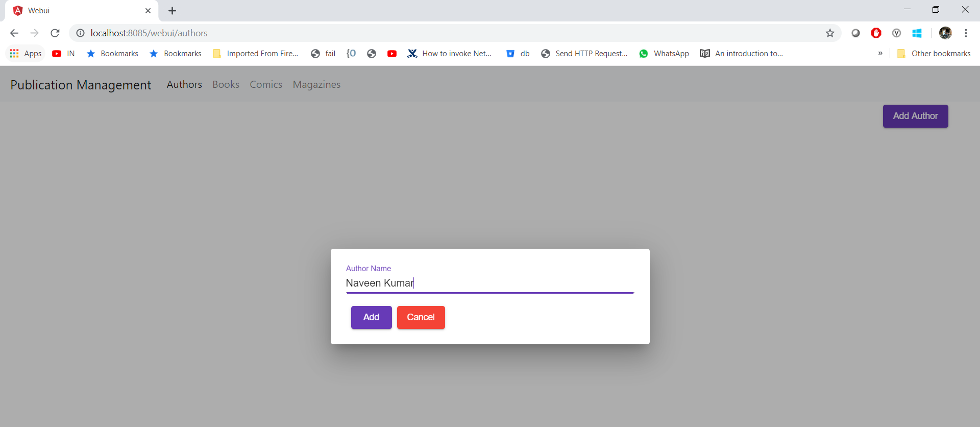The height and width of the screenshot is (427, 980).
Task: Cancel the author dialog
Action: point(421,317)
